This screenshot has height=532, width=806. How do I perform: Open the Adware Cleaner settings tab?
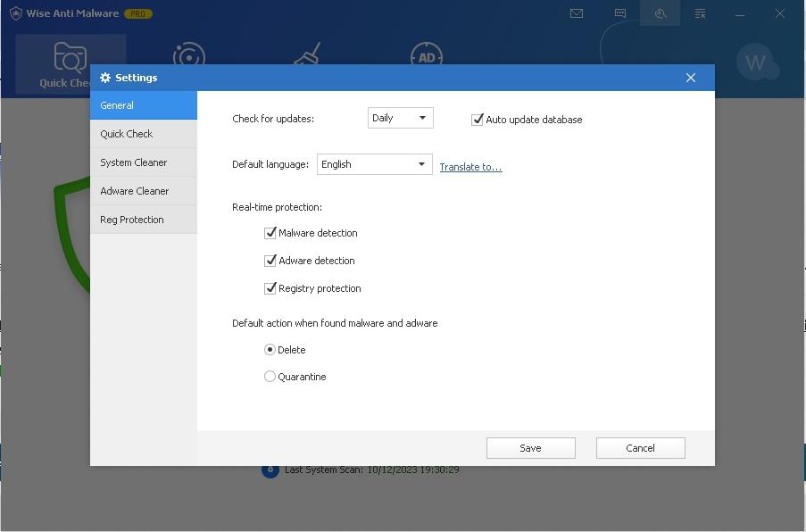[x=144, y=191]
